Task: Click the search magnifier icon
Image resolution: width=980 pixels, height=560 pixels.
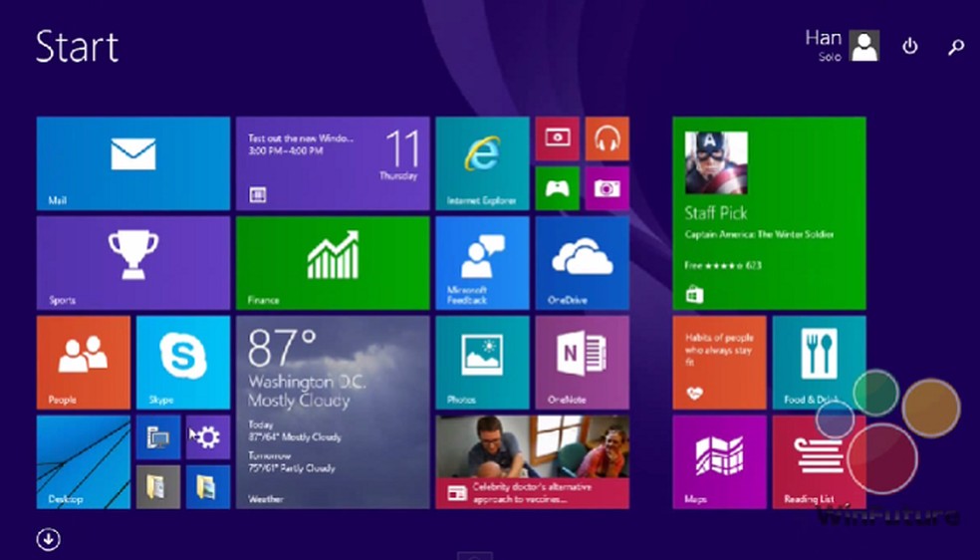Action: pyautogui.click(x=956, y=47)
